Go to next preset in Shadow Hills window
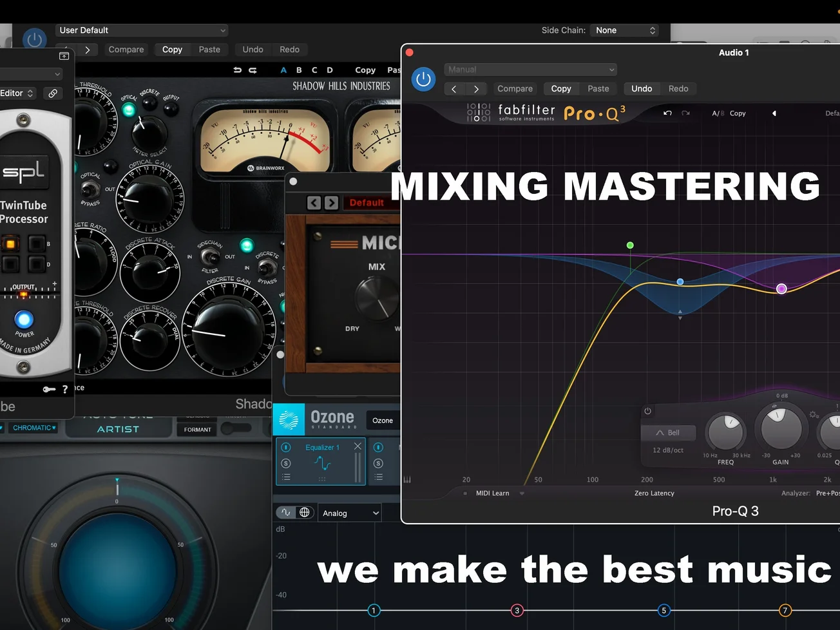840x630 pixels. point(87,50)
